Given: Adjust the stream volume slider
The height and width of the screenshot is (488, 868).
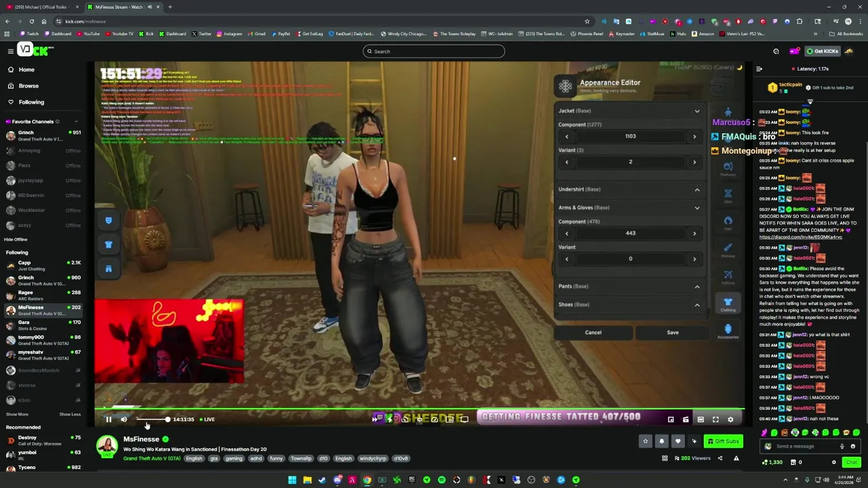Looking at the screenshot, I should tap(153, 420).
